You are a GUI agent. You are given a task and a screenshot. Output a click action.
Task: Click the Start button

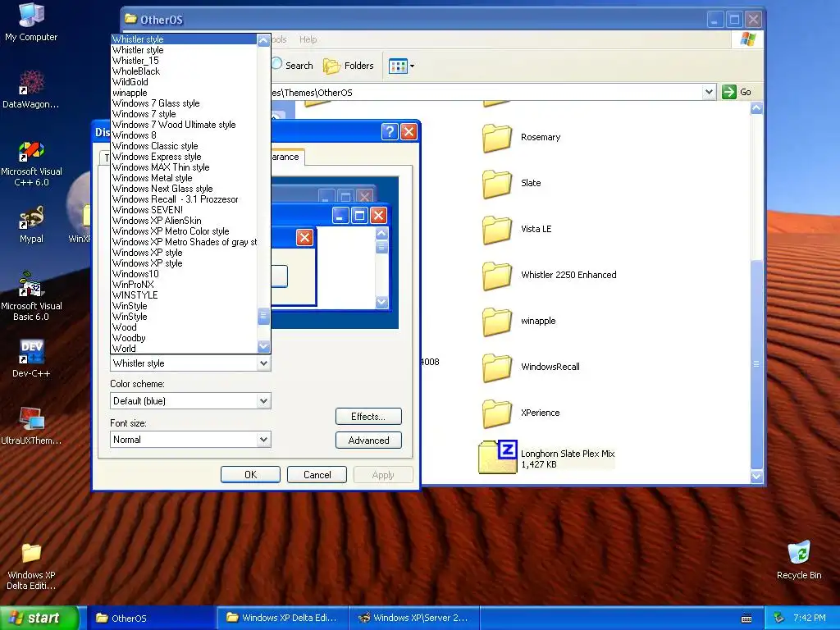40,618
